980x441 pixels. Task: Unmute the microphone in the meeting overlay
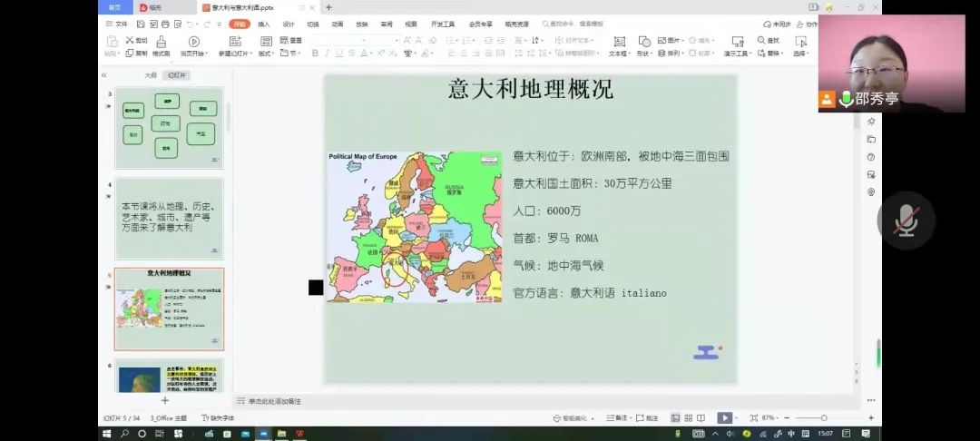(x=905, y=220)
